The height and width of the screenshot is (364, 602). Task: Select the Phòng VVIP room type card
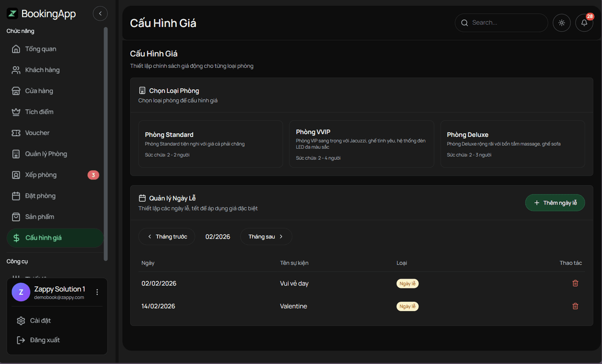coord(361,144)
